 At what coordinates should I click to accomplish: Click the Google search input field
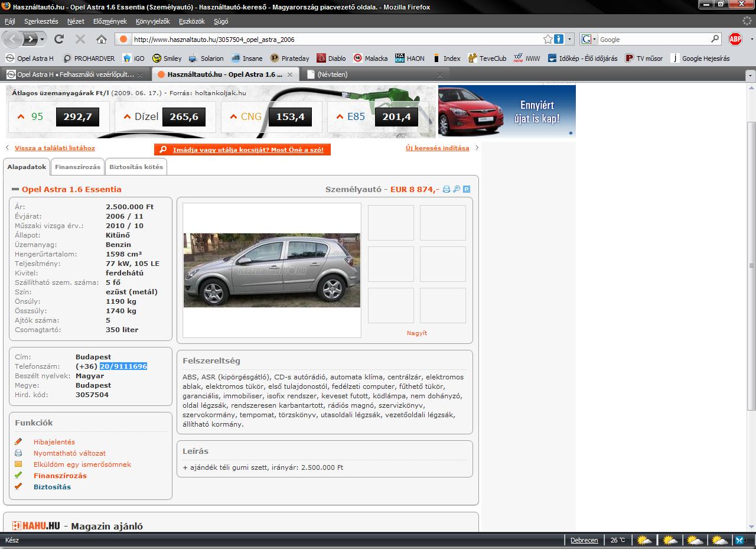654,40
